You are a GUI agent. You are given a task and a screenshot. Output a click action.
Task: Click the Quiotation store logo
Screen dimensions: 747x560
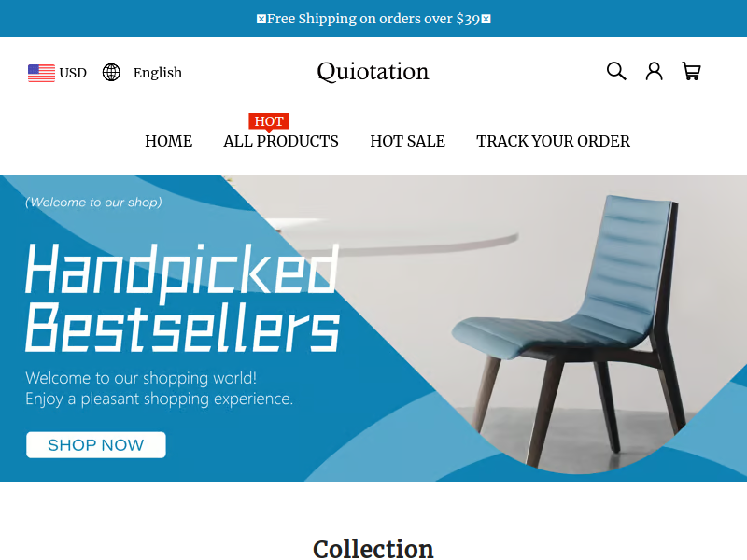[x=373, y=72]
